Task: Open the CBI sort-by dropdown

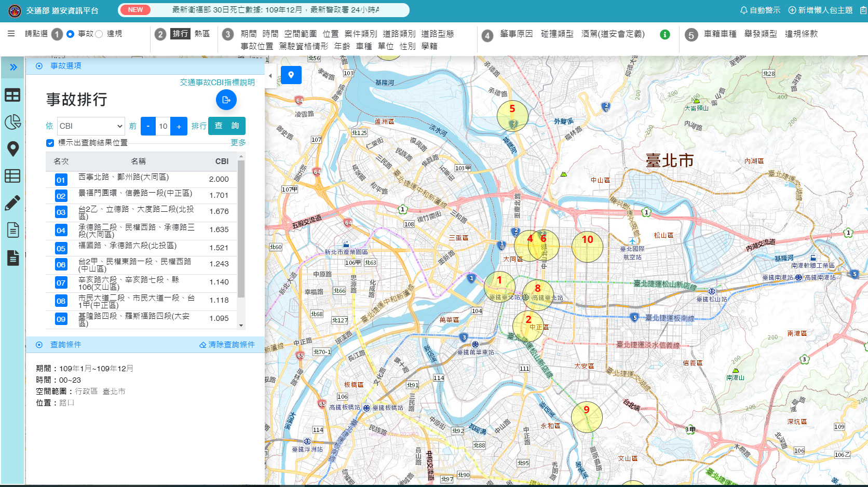Action: click(x=91, y=126)
